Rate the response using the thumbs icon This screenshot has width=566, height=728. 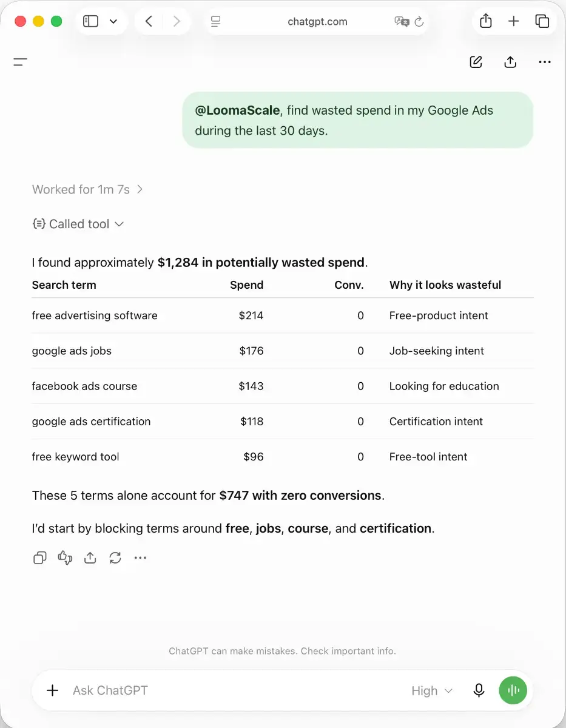(x=65, y=558)
